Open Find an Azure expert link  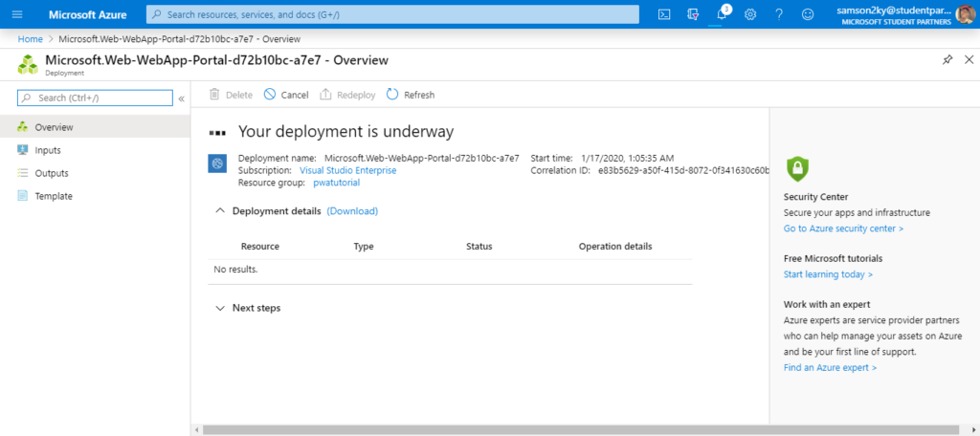(x=830, y=367)
